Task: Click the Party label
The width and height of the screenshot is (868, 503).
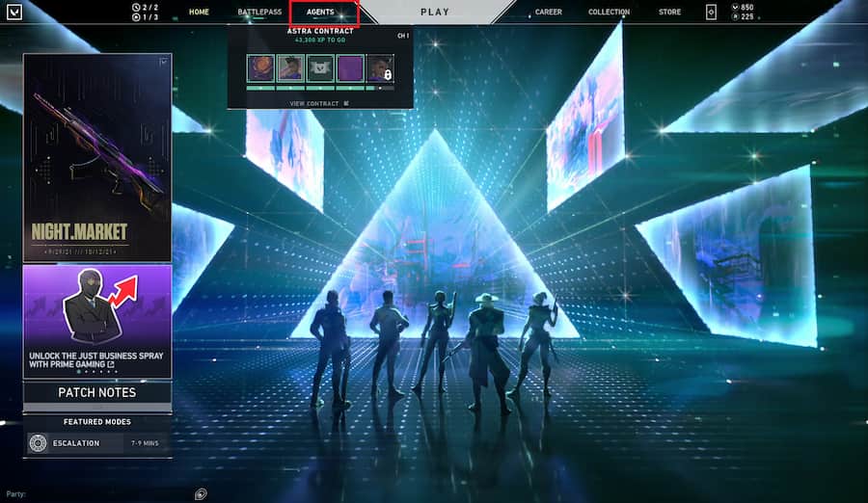Action: coord(16,494)
